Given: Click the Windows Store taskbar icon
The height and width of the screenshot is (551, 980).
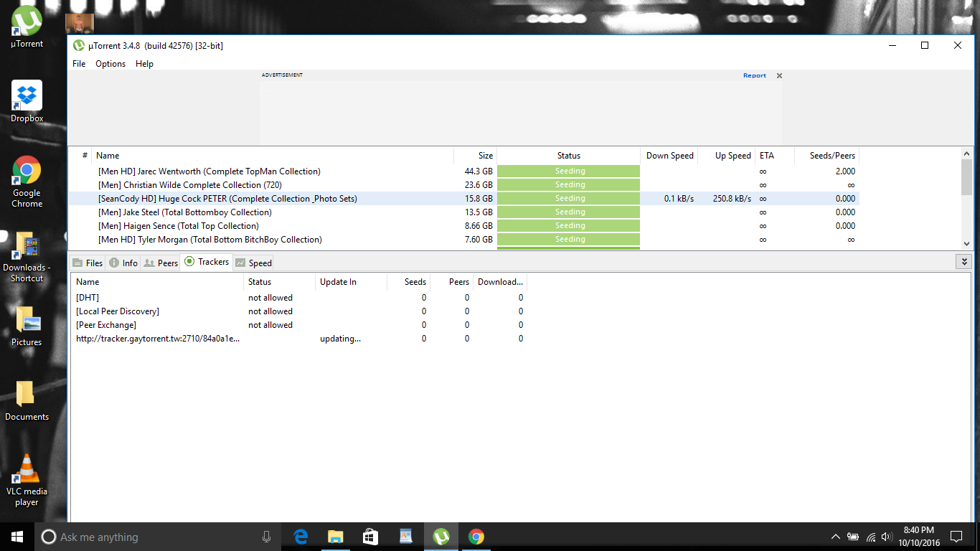Looking at the screenshot, I should pos(370,537).
